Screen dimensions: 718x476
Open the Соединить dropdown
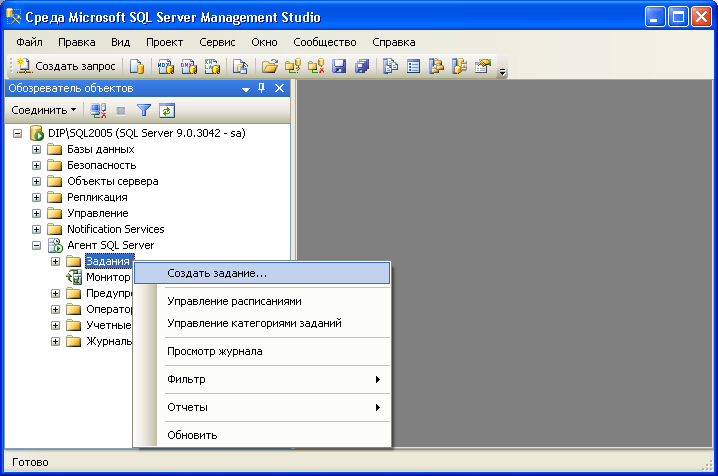tap(44, 110)
